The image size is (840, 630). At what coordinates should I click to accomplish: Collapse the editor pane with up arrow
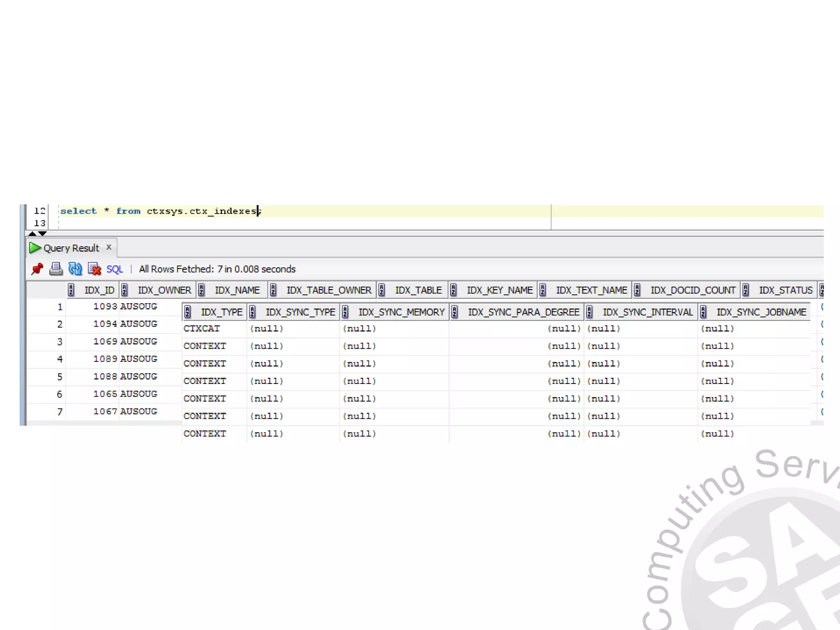pyautogui.click(x=32, y=233)
